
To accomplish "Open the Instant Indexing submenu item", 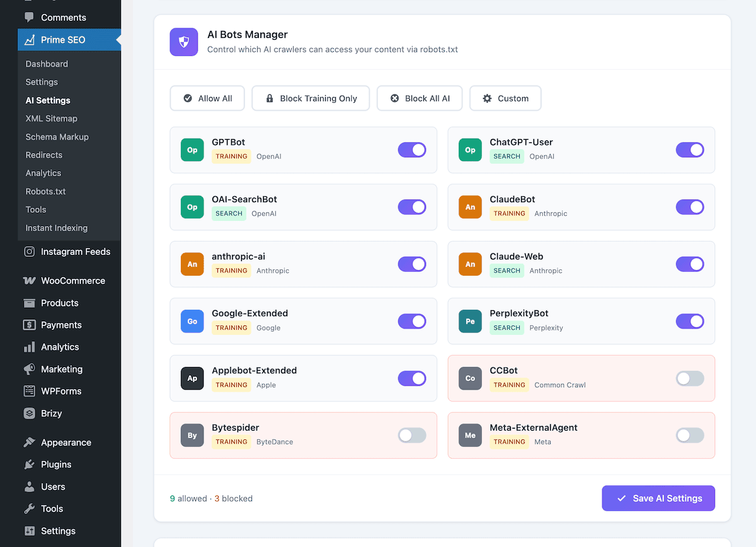I will tap(57, 228).
